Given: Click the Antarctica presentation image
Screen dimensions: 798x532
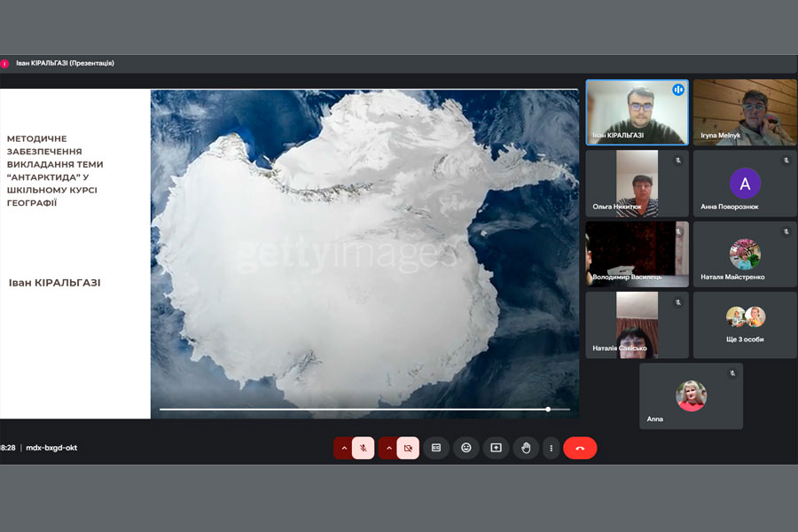Looking at the screenshot, I should [x=364, y=254].
